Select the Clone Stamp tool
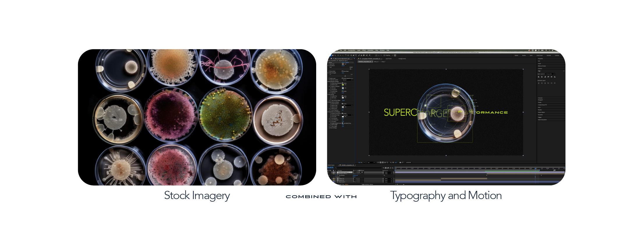Screen dimensions: 644x248 click(361, 55)
